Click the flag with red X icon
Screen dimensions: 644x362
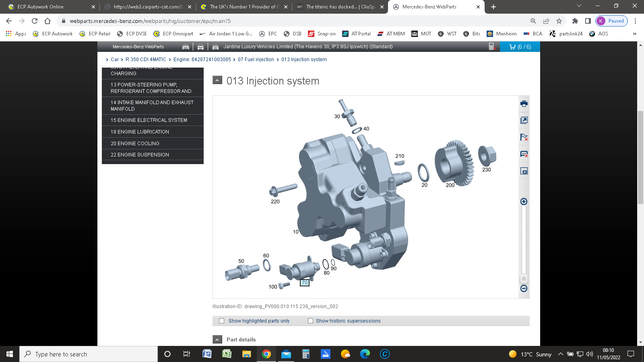[x=524, y=137]
